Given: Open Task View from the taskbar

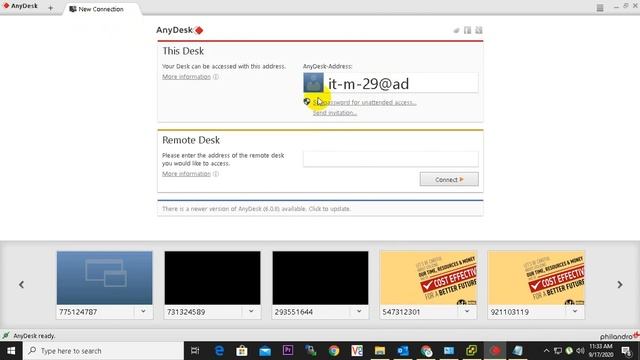Looking at the screenshot, I should 195,351.
